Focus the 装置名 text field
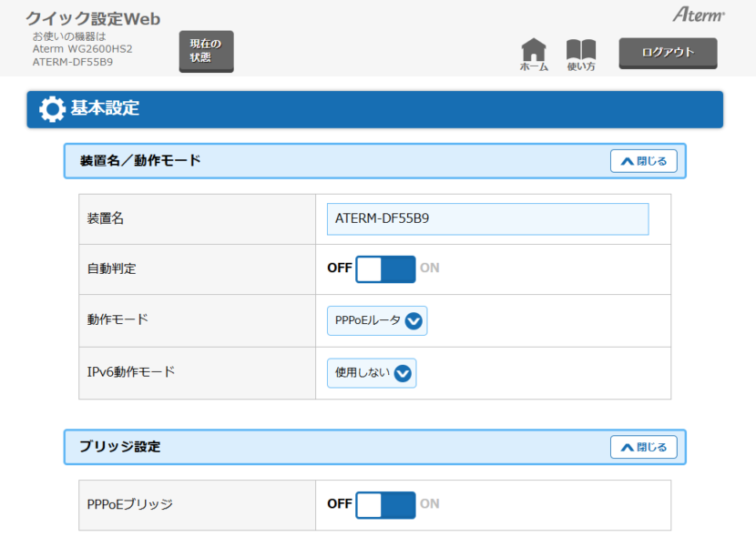The width and height of the screenshot is (756, 557). tap(487, 219)
